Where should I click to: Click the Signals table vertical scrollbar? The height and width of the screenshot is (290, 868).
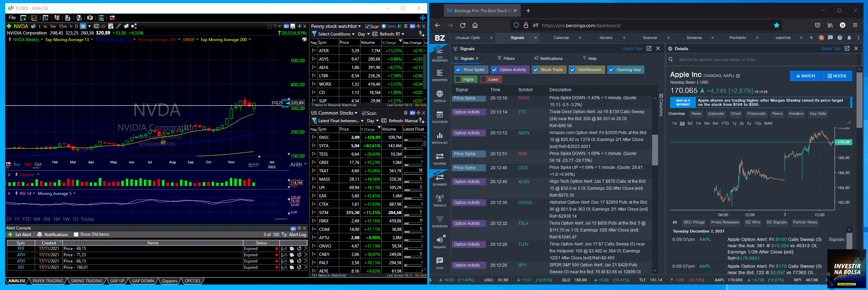pos(655,150)
